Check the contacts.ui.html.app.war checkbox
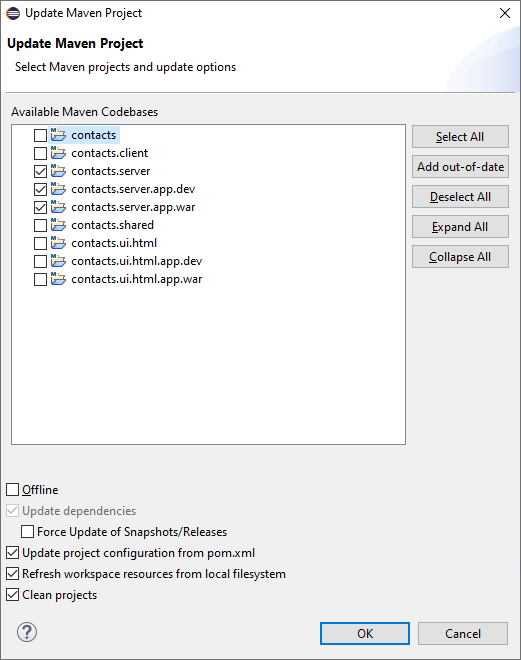This screenshot has width=521, height=660. click(x=40, y=279)
